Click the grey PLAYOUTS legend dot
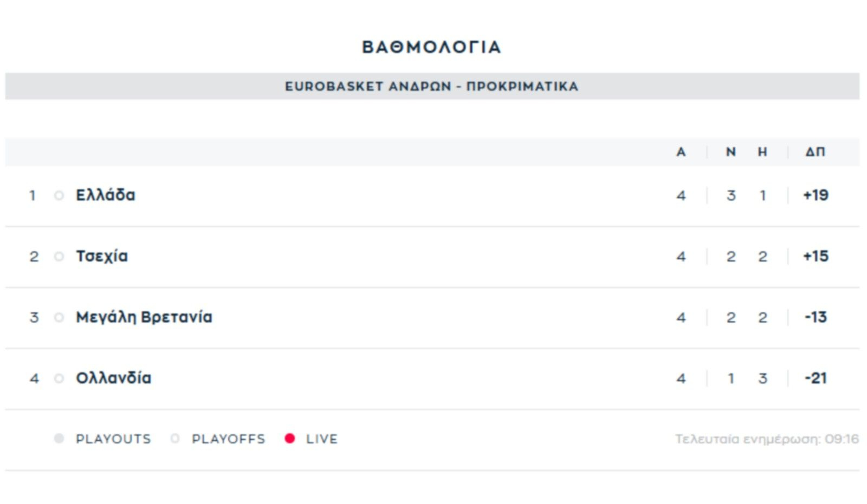Viewport: 867px width, 504px height. click(59, 438)
